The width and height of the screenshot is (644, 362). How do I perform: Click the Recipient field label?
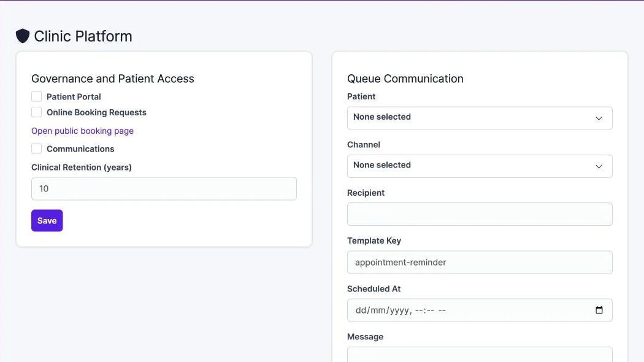(366, 193)
